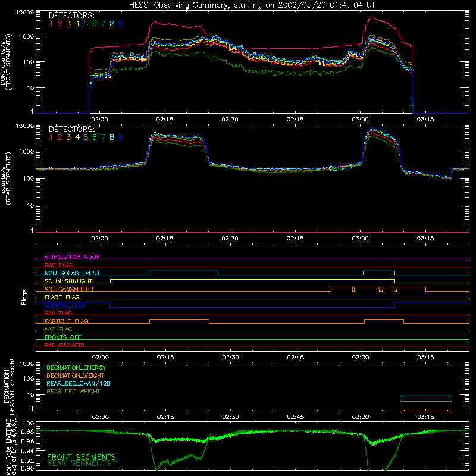Click the 0.96 value on the livetime axis
This screenshot has width=476, height=476.
pos(27,441)
